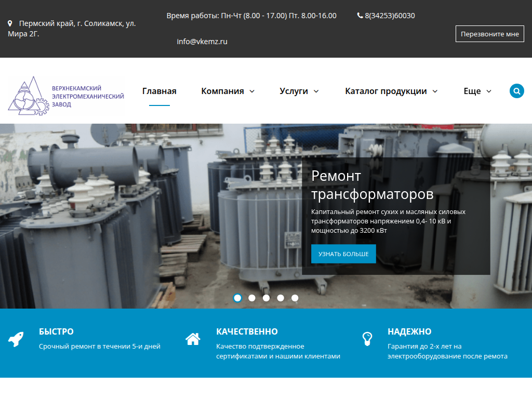Open the Каталог продукции dropdown
The width and height of the screenshot is (532, 399).
click(391, 91)
